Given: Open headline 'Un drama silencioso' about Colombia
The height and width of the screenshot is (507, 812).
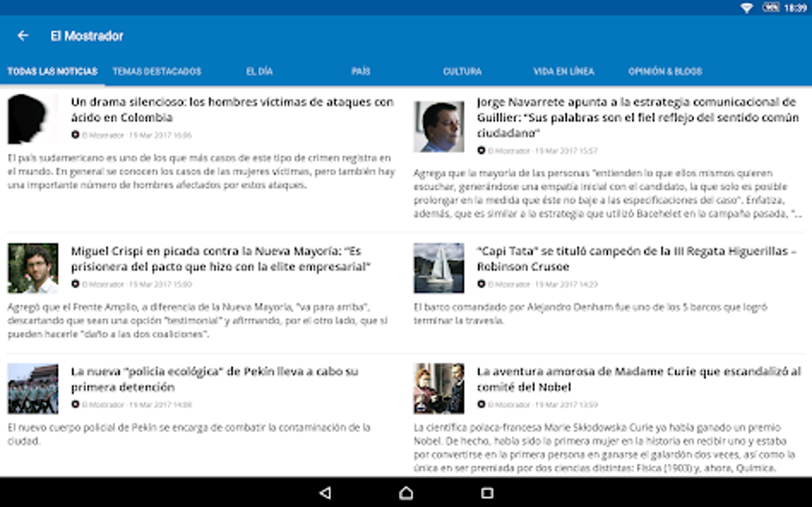Looking at the screenshot, I should pyautogui.click(x=232, y=110).
